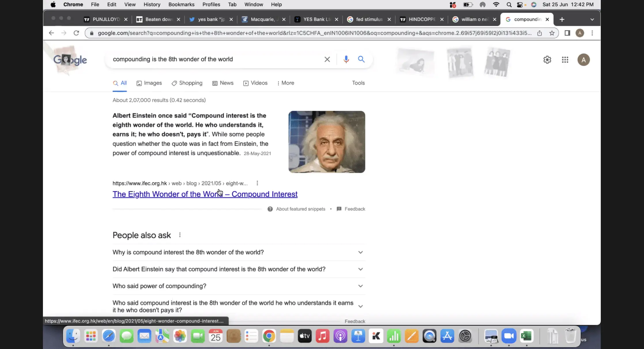Click inside the Google search input field

coord(213,59)
